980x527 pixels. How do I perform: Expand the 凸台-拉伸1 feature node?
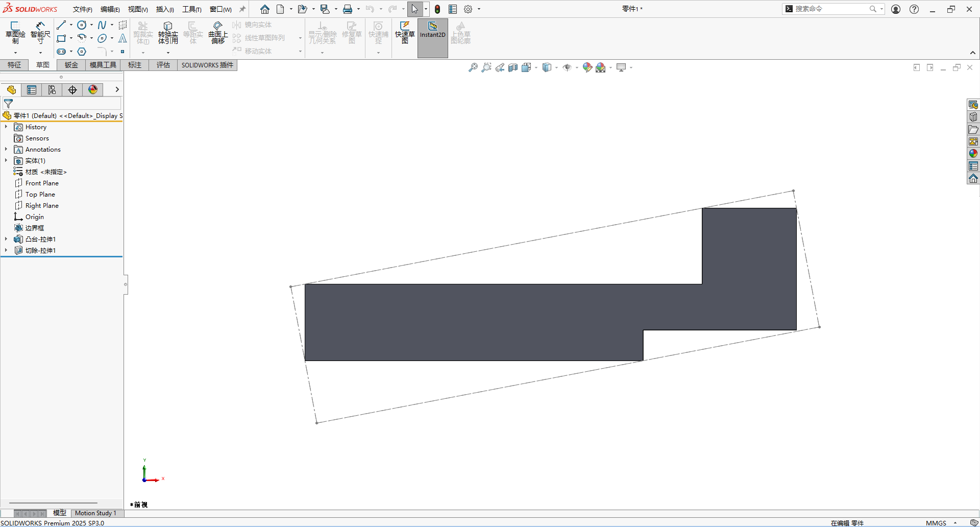[x=6, y=239]
